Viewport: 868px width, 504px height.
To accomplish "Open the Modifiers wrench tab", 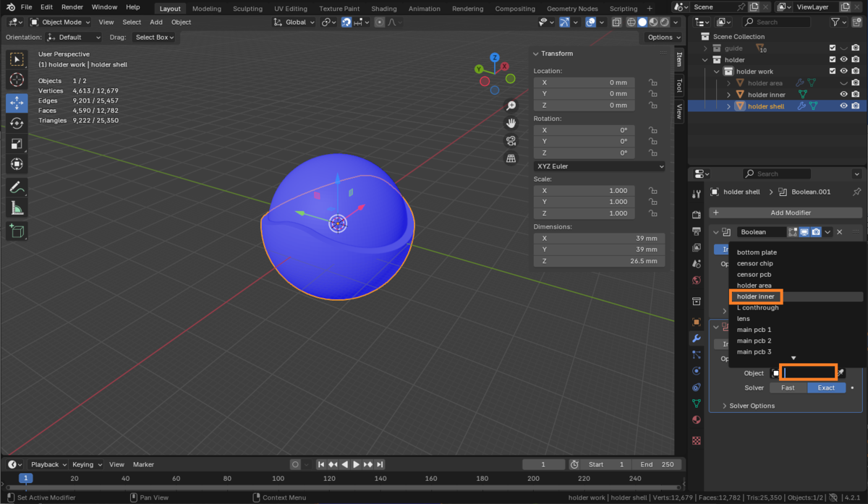I will (x=697, y=338).
